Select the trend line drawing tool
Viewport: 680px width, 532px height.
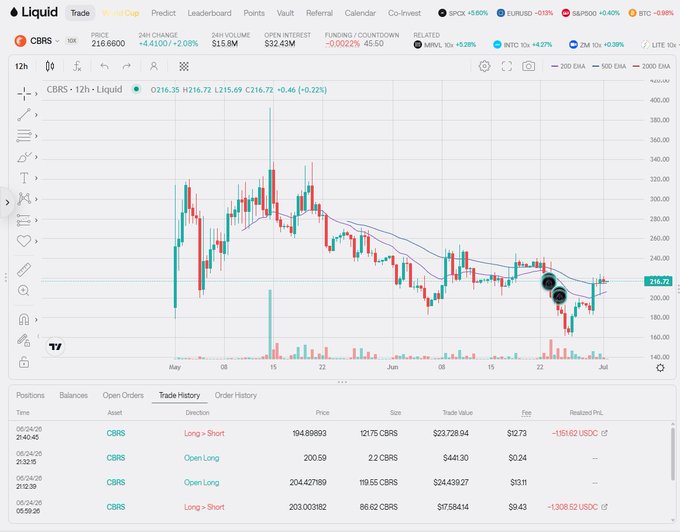[x=24, y=114]
